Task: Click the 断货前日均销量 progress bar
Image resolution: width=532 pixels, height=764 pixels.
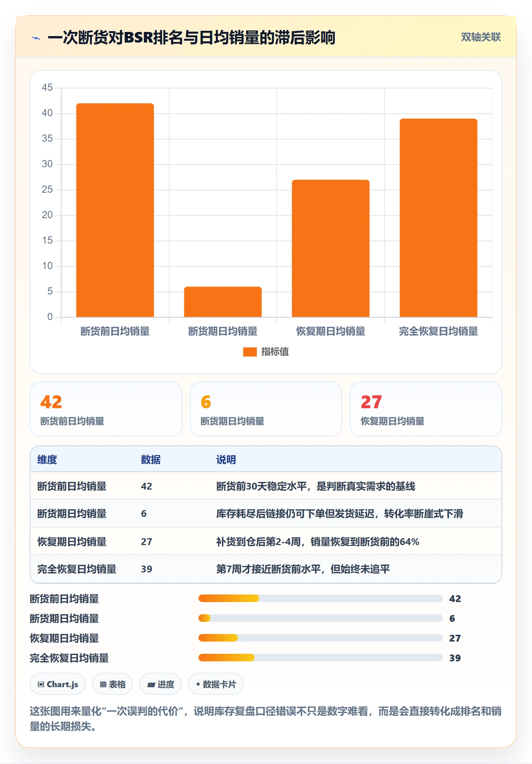Action: [321, 599]
